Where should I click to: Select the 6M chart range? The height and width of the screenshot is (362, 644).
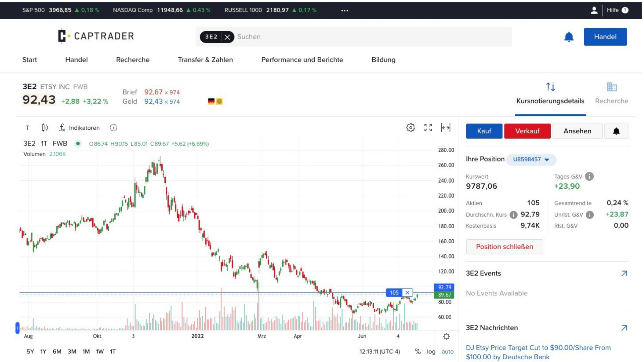[57, 352]
